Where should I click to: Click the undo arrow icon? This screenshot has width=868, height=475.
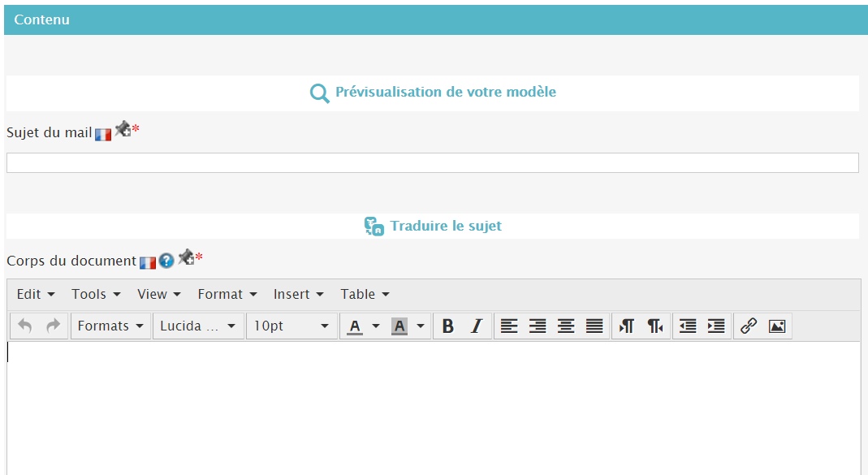pyautogui.click(x=25, y=326)
